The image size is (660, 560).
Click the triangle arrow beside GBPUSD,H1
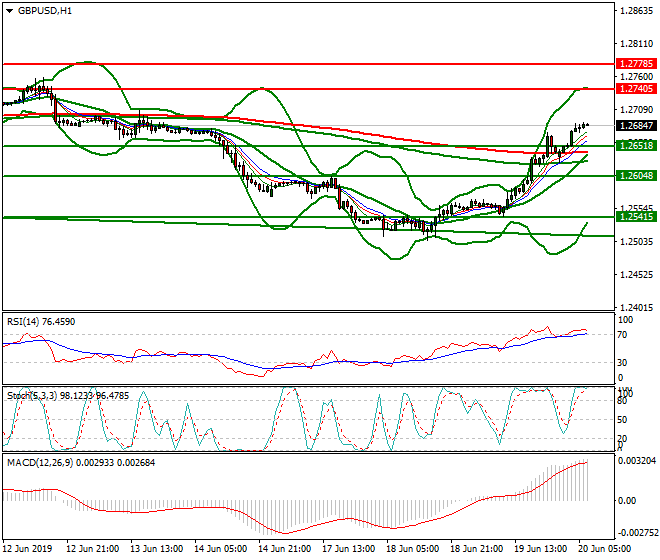click(x=10, y=11)
